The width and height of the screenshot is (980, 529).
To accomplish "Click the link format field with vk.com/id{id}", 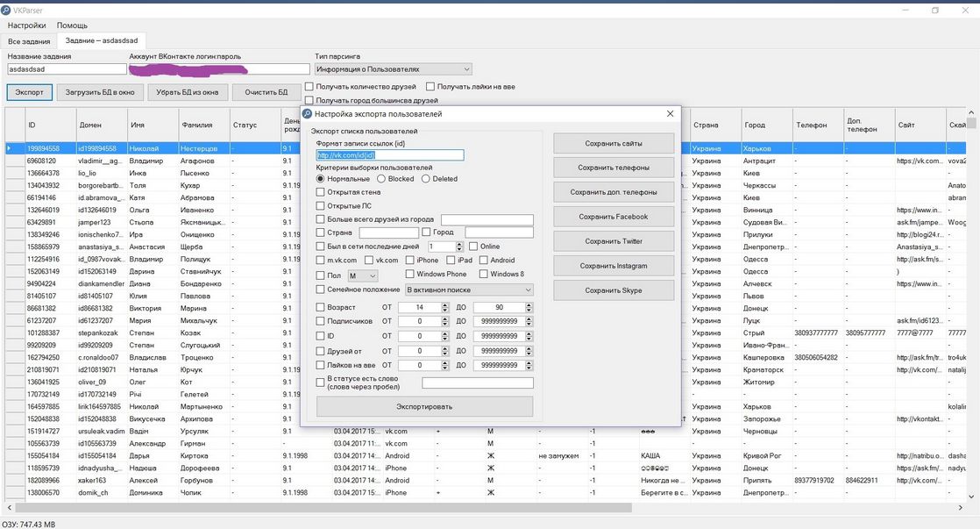I will [x=390, y=155].
